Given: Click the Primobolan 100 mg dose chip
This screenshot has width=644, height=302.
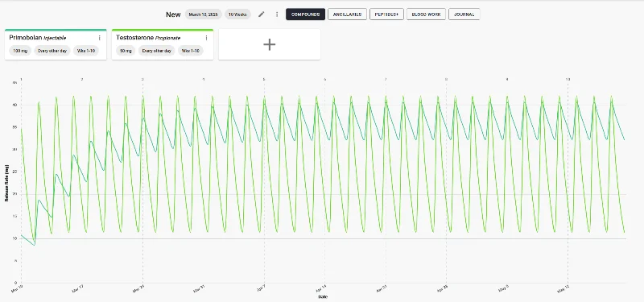Looking at the screenshot, I should 20,51.
